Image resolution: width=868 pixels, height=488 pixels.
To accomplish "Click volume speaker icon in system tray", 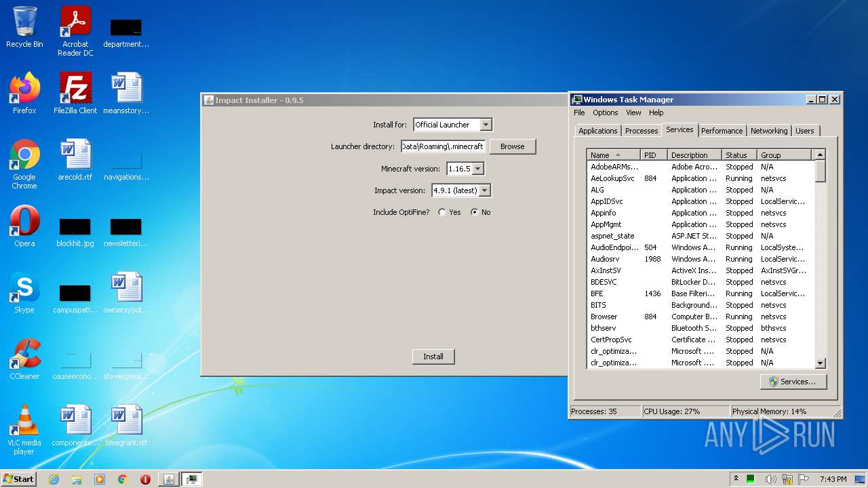I will pyautogui.click(x=770, y=479).
